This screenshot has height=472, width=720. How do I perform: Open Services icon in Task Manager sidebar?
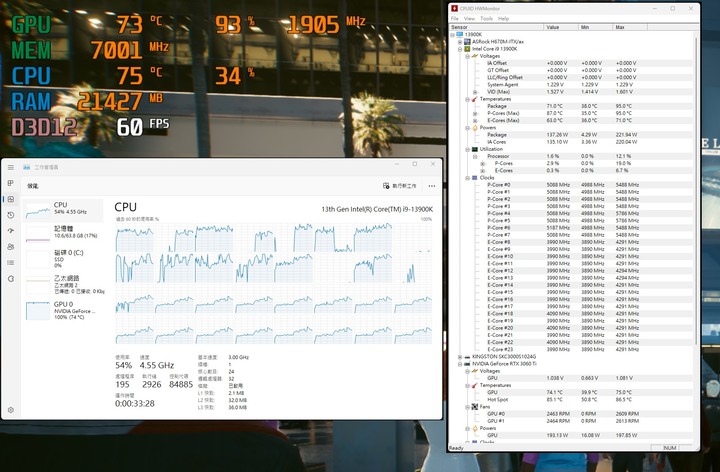point(11,279)
